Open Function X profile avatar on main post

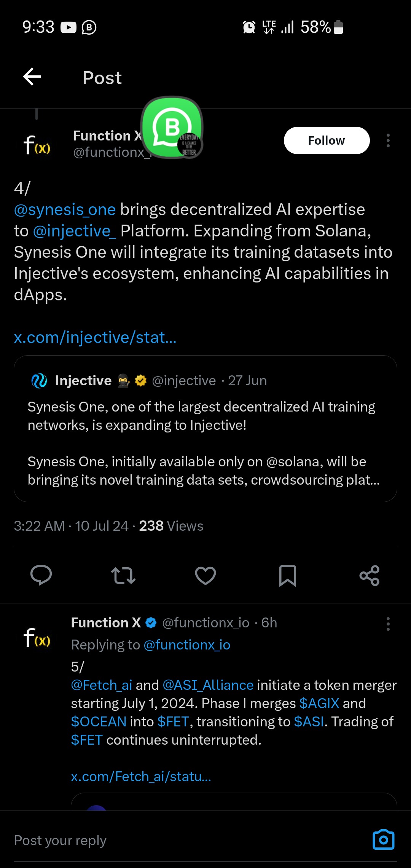pyautogui.click(x=37, y=145)
